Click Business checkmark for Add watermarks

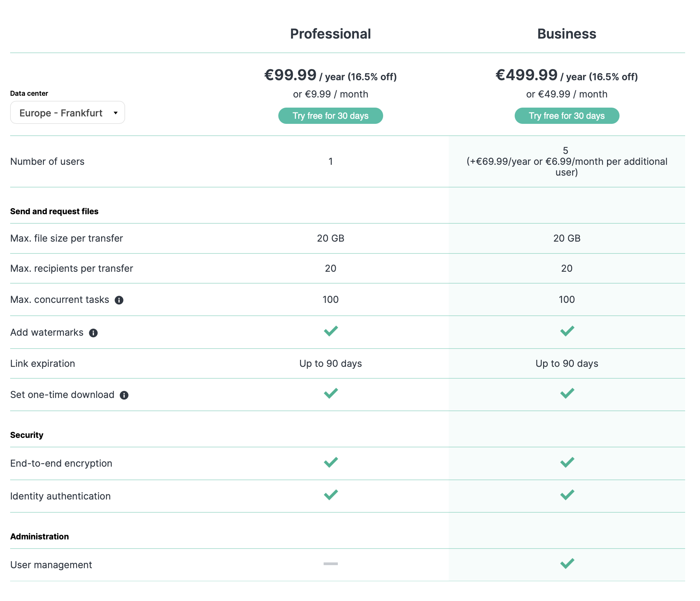coord(567,331)
